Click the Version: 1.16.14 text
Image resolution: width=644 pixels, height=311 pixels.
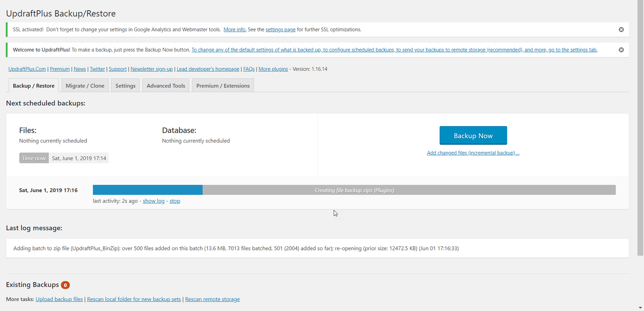coord(310,69)
